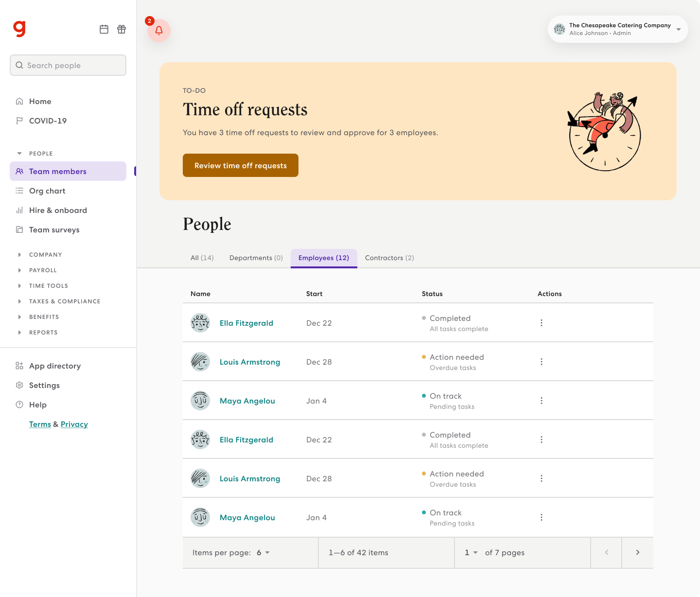This screenshot has height=597, width=700.
Task: Open Hire & onboard in sidebar
Action: click(68, 210)
